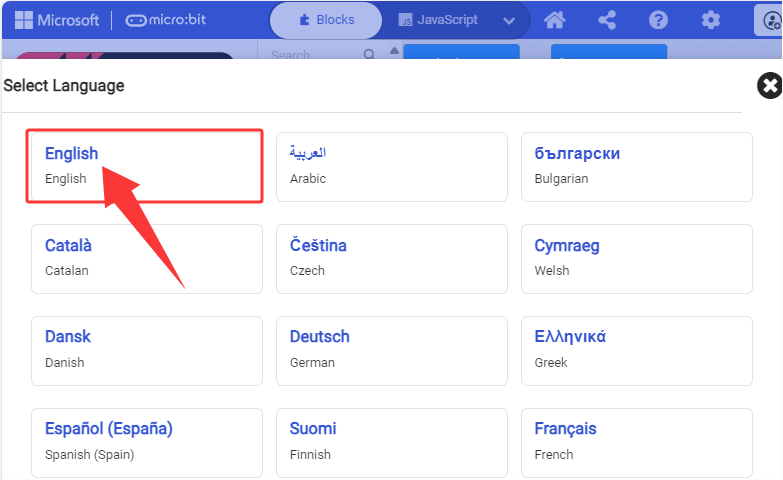Image resolution: width=783 pixels, height=480 pixels.
Task: Choose English language card
Action: point(145,166)
